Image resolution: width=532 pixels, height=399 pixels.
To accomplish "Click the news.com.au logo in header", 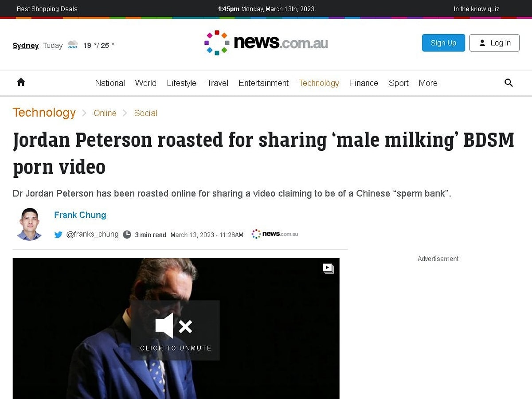I will (x=266, y=43).
